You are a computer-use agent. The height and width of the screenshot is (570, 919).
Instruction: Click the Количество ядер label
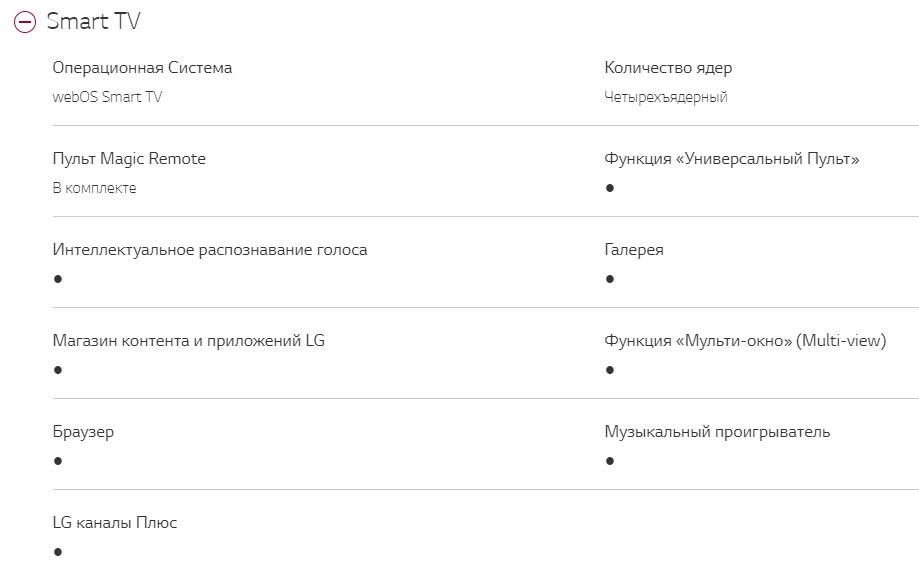(668, 68)
